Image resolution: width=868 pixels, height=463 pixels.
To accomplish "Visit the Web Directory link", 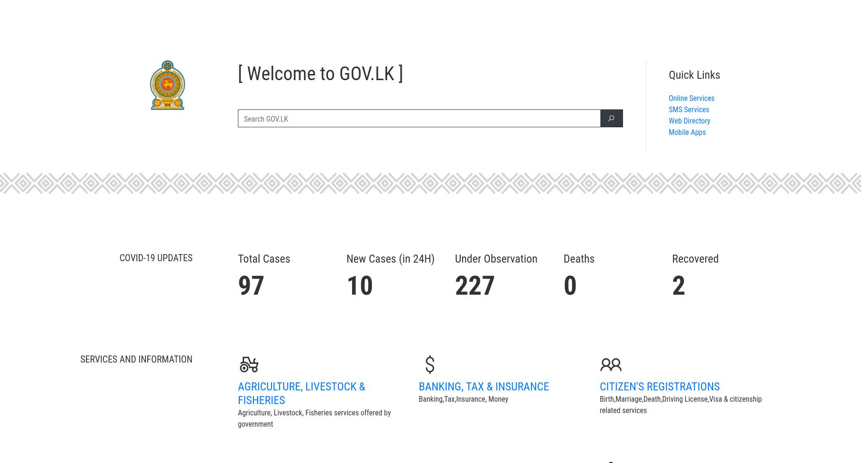I will coord(689,121).
